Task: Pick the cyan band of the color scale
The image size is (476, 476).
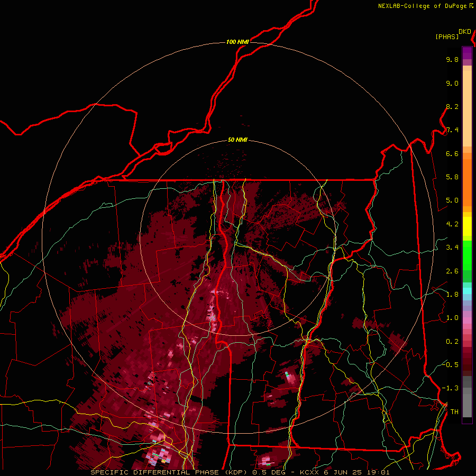Action: click(x=467, y=291)
